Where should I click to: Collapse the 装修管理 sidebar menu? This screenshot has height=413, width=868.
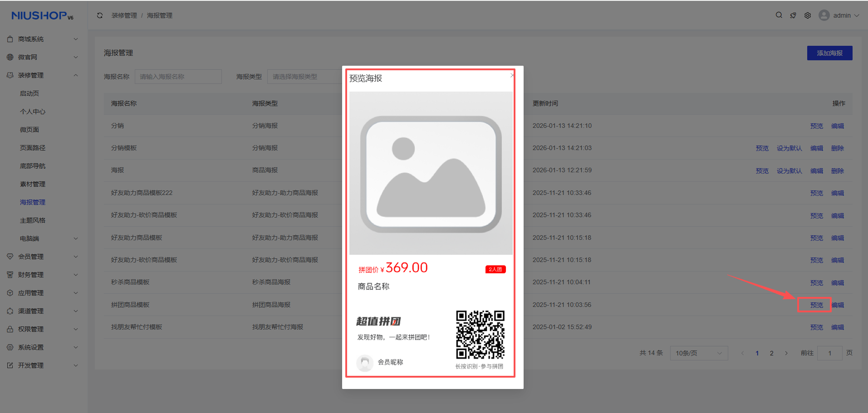[x=42, y=75]
